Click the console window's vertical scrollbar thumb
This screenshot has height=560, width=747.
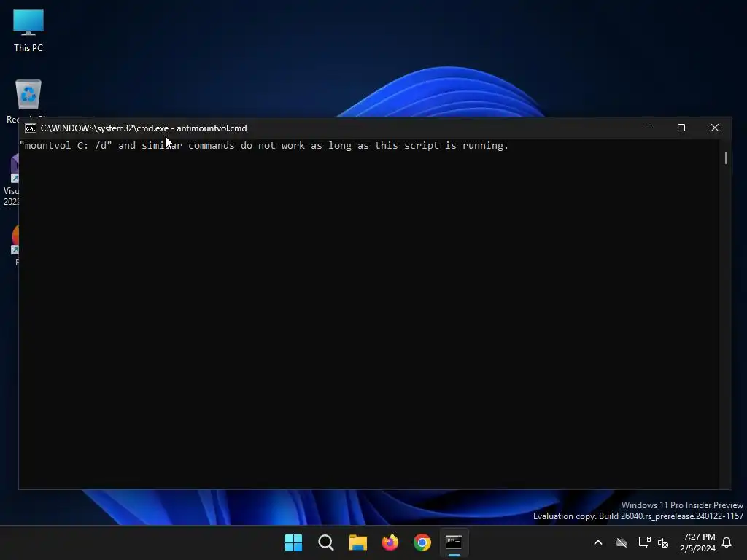tap(726, 157)
